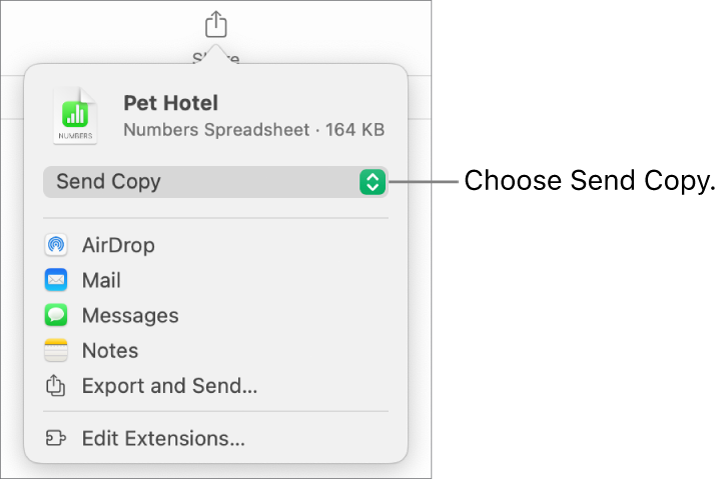
Task: Pick Messages to send the copy
Action: point(130,316)
